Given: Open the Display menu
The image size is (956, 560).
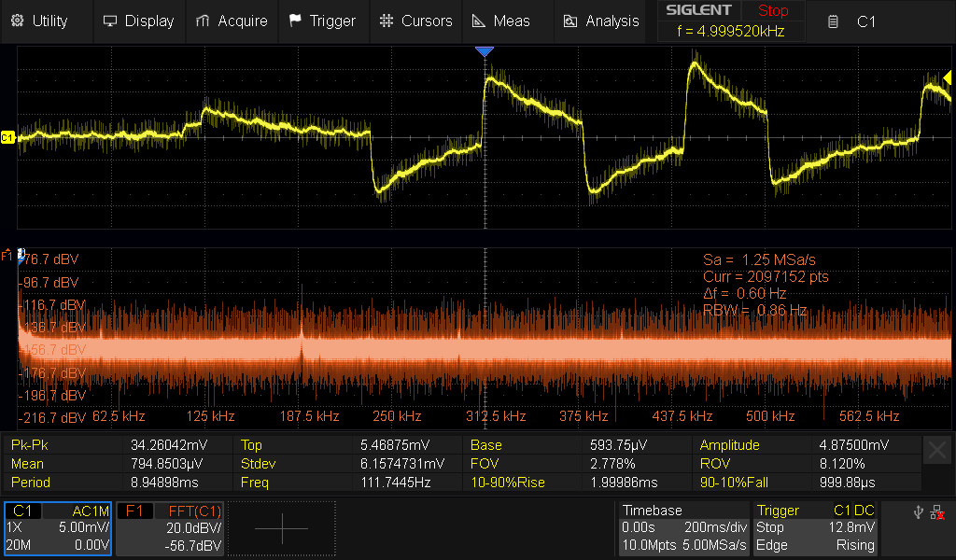Looking at the screenshot, I should (x=139, y=21).
